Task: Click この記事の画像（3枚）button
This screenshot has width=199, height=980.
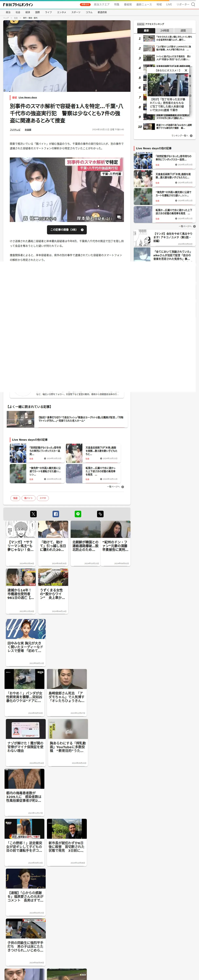Action: pos(67,230)
